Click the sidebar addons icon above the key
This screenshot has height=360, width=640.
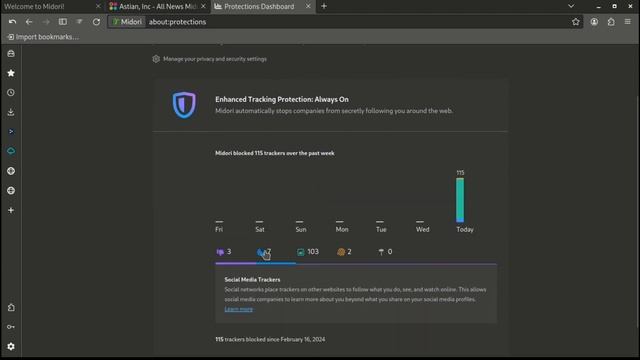(11, 307)
